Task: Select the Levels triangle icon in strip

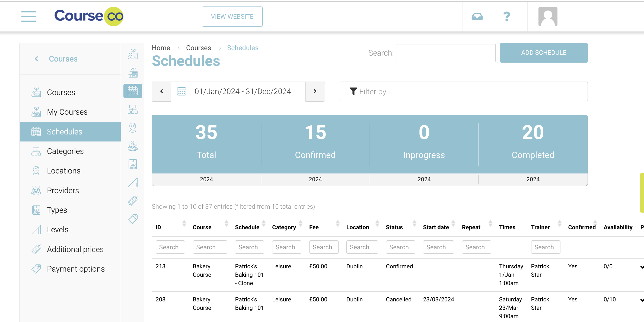Action: point(133,182)
